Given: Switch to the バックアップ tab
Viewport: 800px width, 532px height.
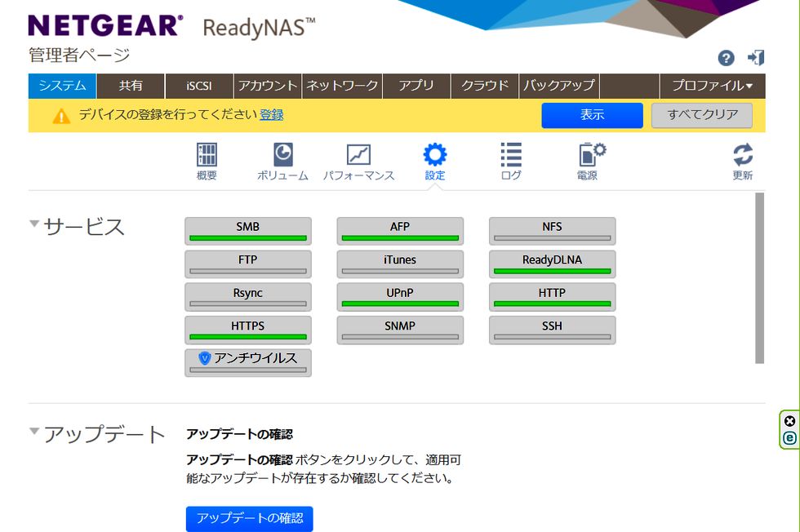Looking at the screenshot, I should (559, 86).
